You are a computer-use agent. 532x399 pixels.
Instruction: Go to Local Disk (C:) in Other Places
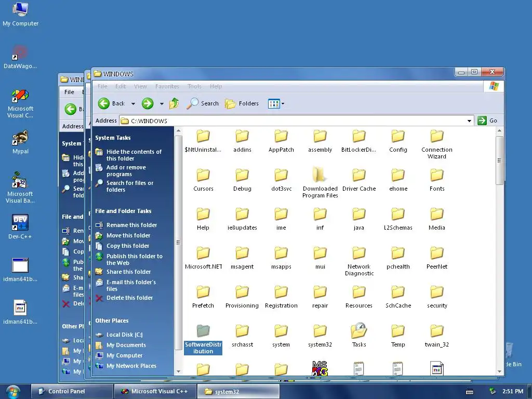(125, 335)
